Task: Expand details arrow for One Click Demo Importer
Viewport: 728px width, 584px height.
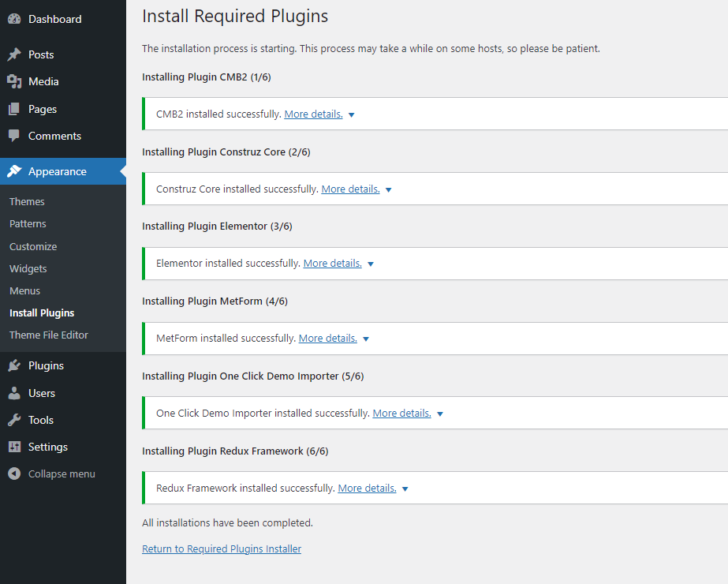Action: coord(440,414)
